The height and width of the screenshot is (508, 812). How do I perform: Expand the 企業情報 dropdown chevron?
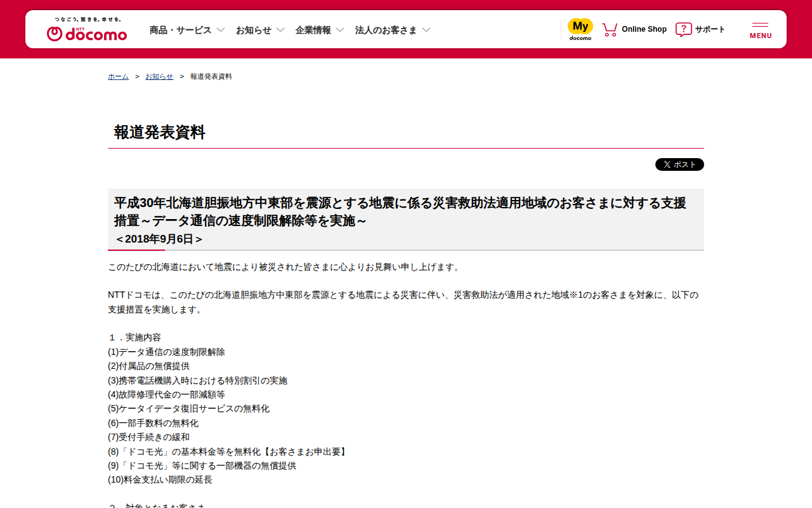(x=340, y=30)
